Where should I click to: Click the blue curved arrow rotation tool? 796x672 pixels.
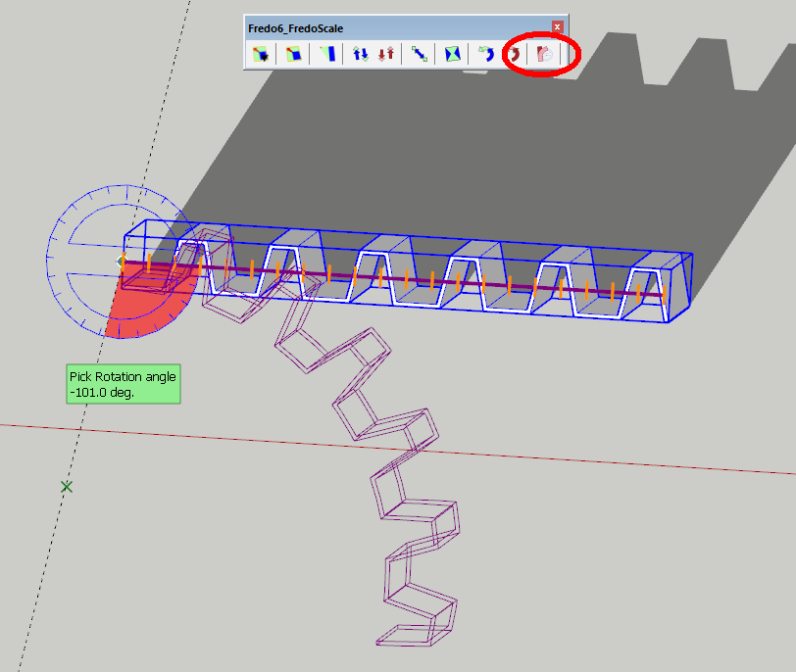point(485,55)
